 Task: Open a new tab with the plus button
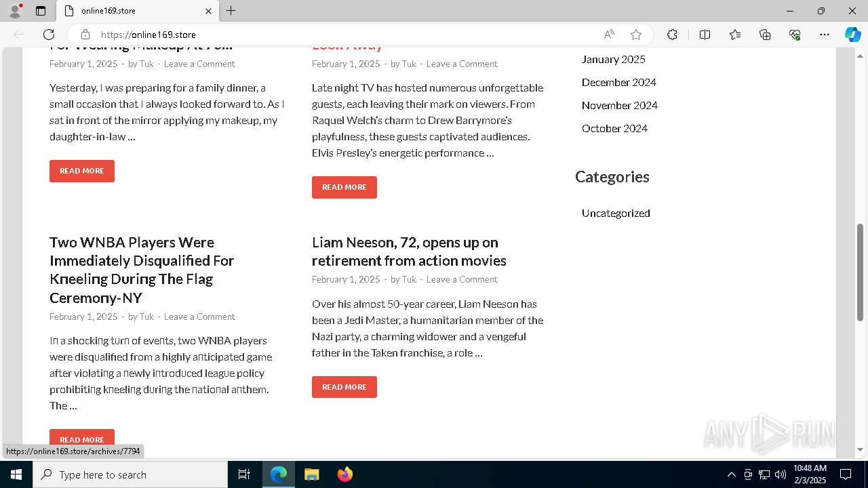(231, 11)
